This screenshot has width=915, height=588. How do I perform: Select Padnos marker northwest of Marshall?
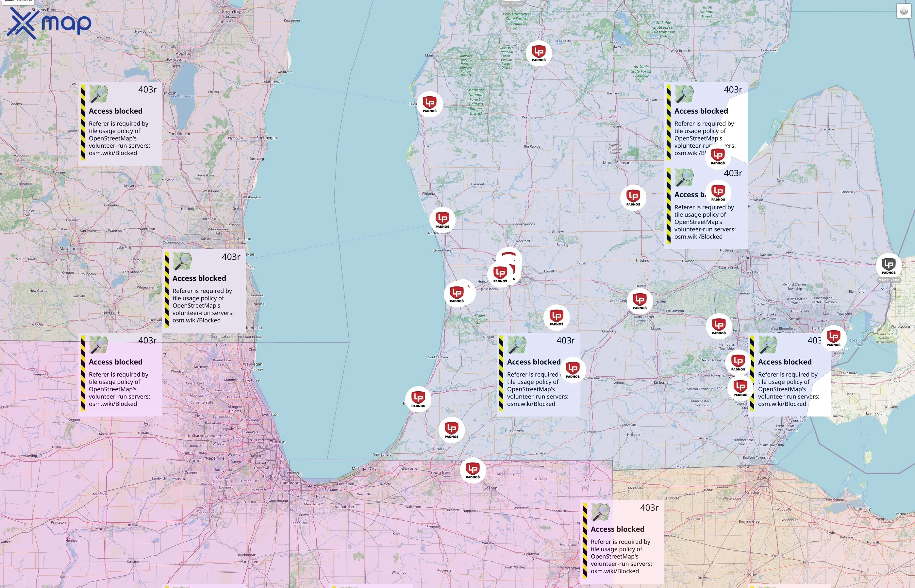(x=573, y=370)
